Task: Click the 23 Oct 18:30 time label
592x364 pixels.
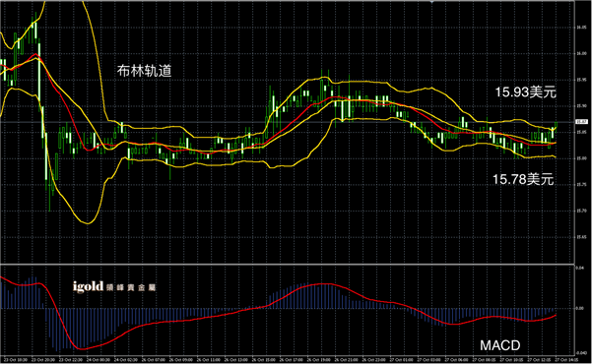Action: (16, 360)
